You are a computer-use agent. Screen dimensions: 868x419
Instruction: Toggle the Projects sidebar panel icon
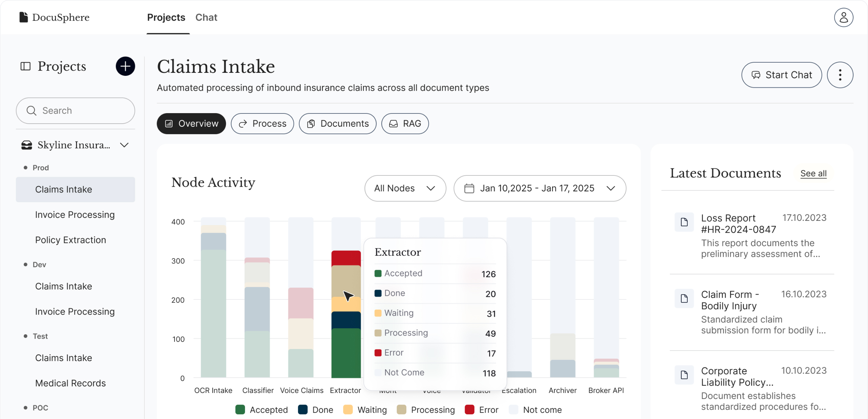coord(25,66)
